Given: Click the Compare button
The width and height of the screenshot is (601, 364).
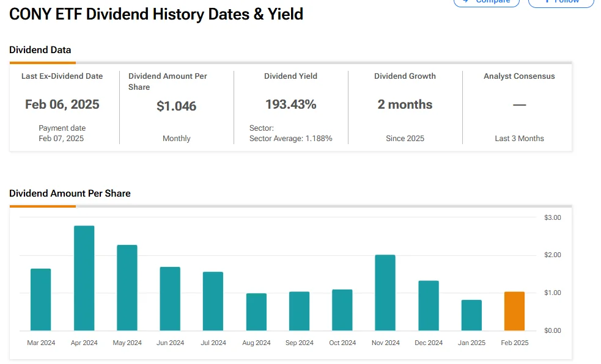Looking at the screenshot, I should coord(486,2).
